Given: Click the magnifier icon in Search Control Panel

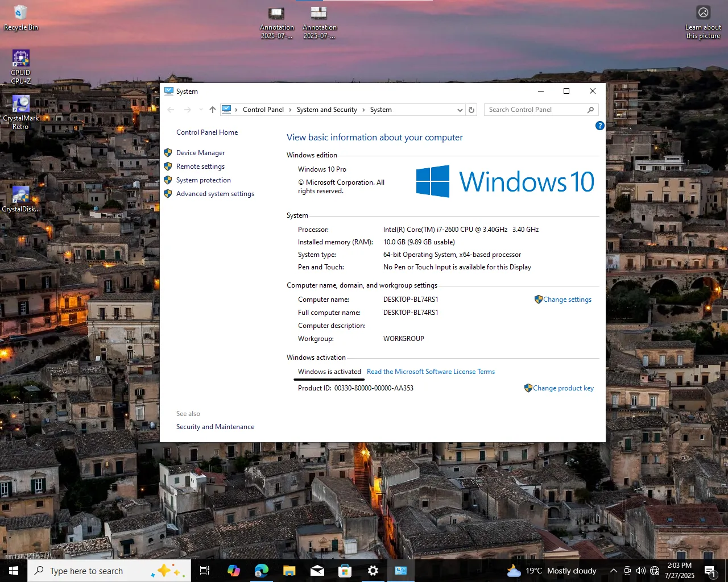Looking at the screenshot, I should 591,110.
